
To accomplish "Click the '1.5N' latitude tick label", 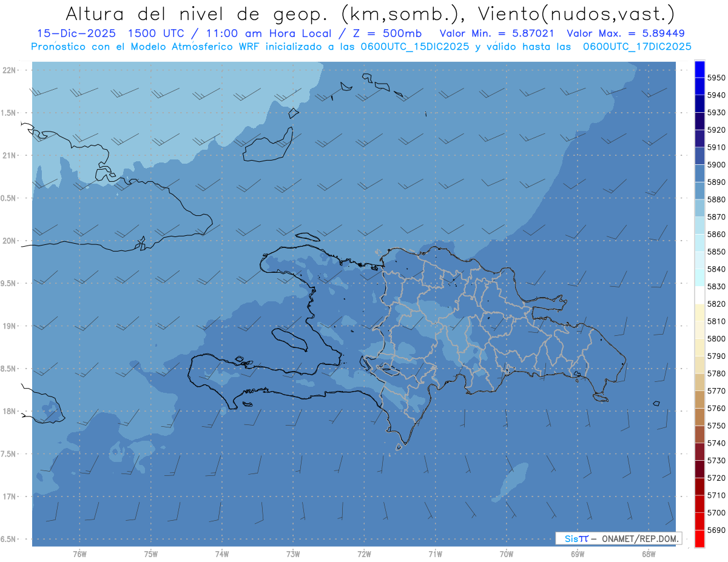I will [9, 113].
